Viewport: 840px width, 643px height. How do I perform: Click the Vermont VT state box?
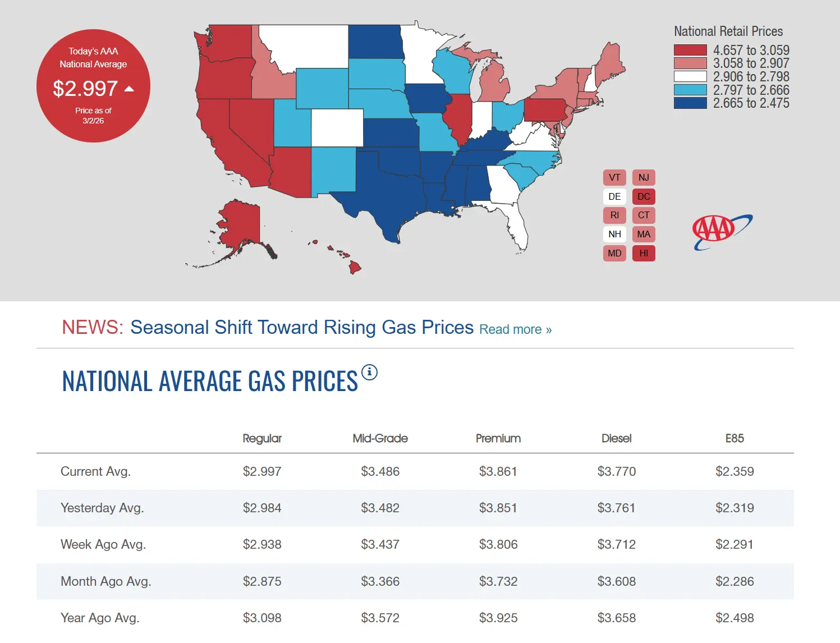614,178
